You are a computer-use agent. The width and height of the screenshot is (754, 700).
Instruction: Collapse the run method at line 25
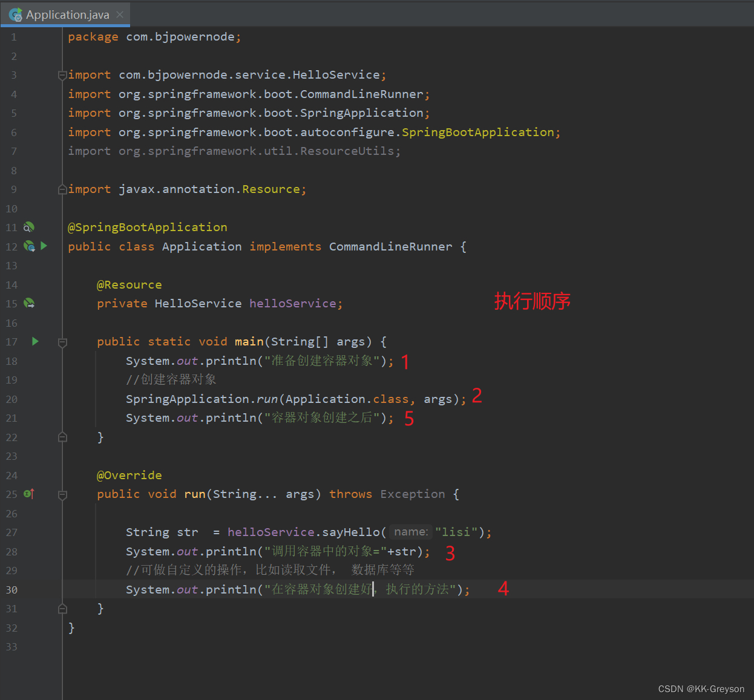[x=62, y=495]
